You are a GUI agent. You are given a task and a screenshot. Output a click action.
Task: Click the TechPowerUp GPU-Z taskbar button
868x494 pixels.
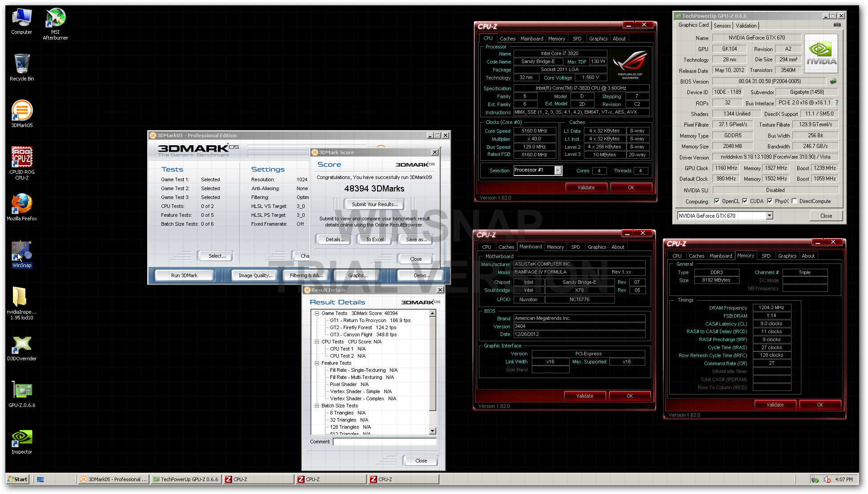[x=186, y=479]
